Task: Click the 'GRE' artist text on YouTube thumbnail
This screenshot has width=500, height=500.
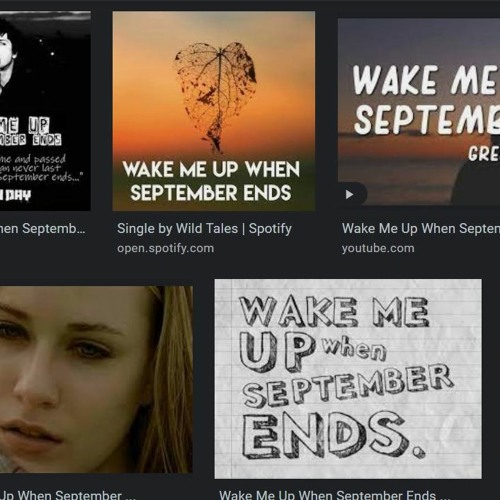Action: click(483, 154)
